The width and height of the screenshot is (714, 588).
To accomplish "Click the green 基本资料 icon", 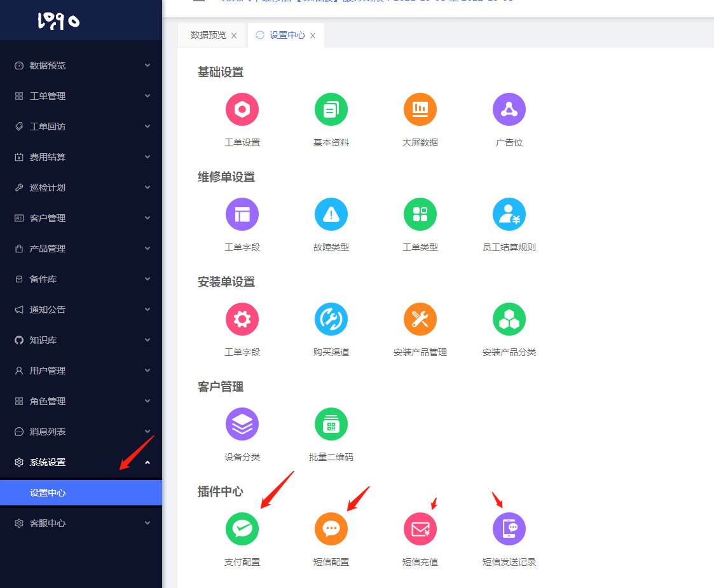I will pyautogui.click(x=331, y=109).
